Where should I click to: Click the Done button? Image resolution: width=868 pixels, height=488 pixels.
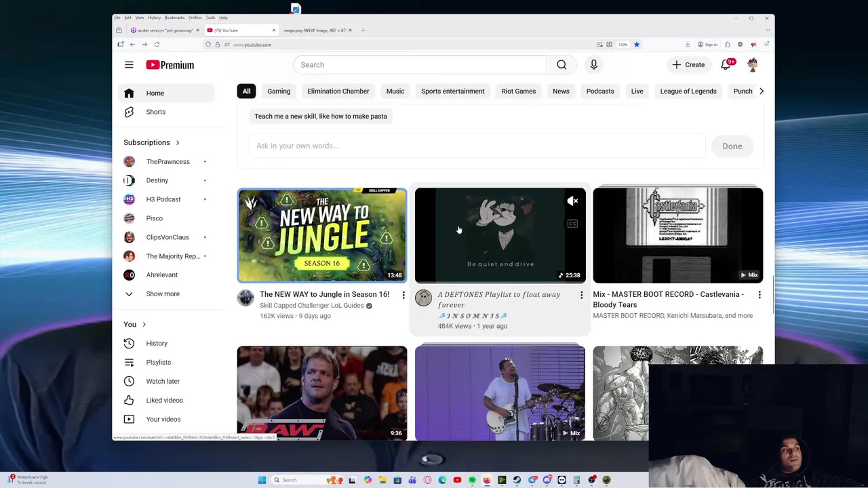click(732, 146)
